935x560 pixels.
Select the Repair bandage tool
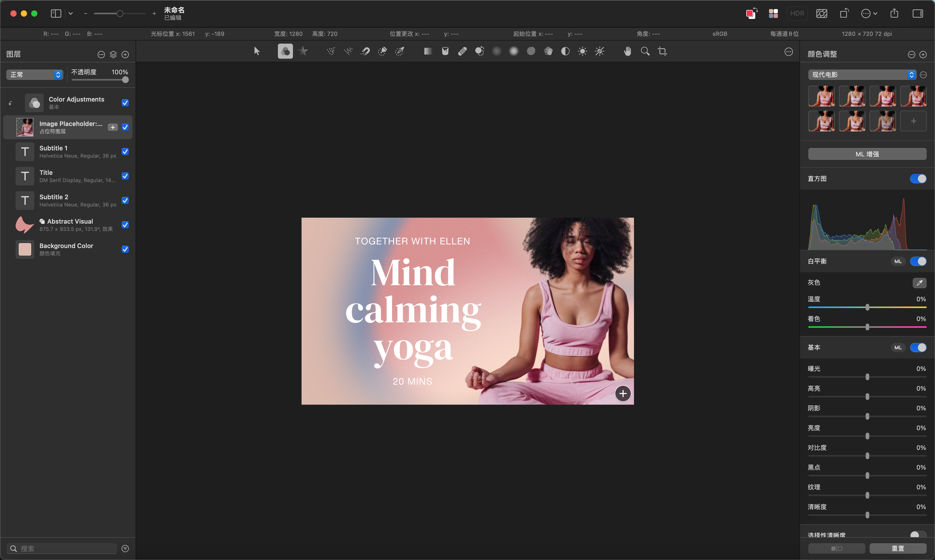pos(462,51)
